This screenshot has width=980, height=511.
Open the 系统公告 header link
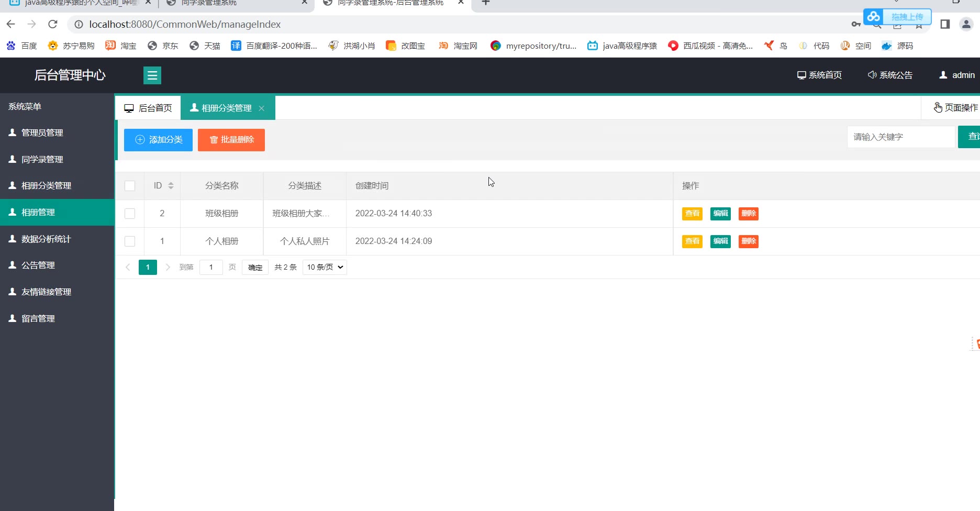(890, 75)
